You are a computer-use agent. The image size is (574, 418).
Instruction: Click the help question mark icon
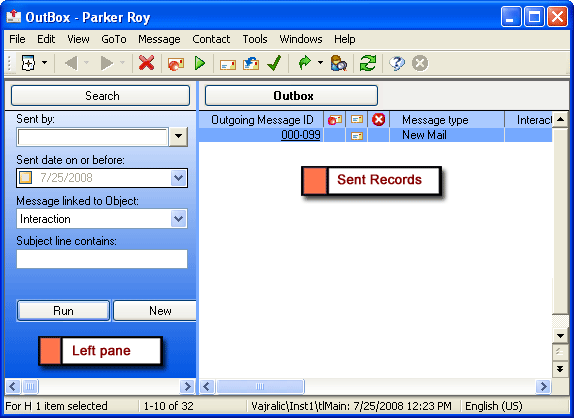[397, 63]
